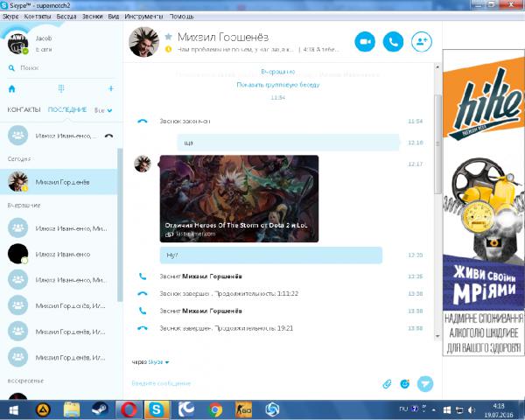Click the chat scrollbar up arrow

(437, 67)
